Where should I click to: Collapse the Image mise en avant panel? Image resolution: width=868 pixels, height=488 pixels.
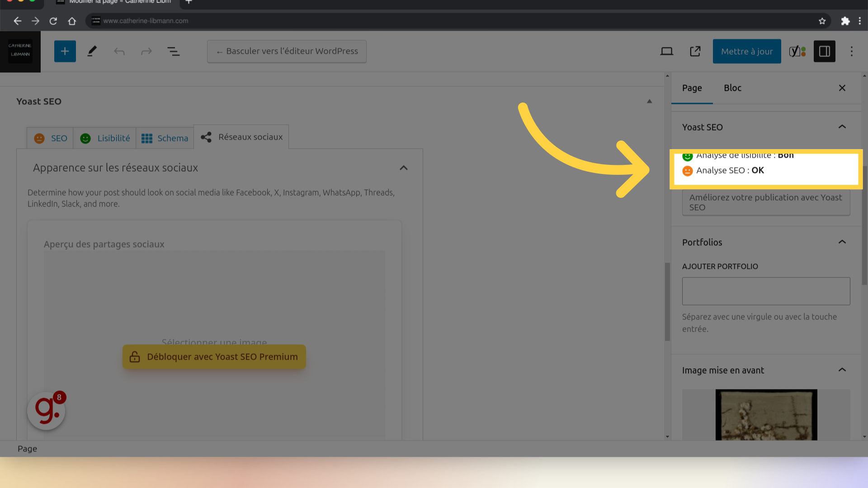[x=842, y=370]
